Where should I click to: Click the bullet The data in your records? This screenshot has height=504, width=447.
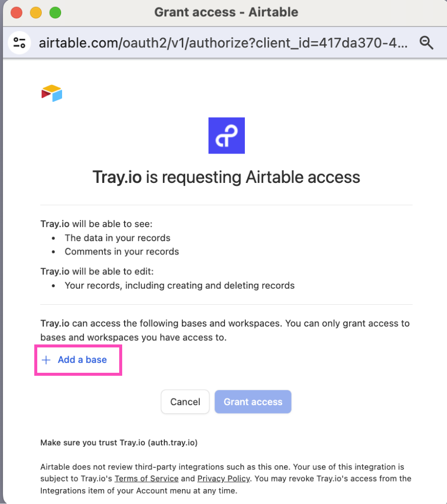117,238
